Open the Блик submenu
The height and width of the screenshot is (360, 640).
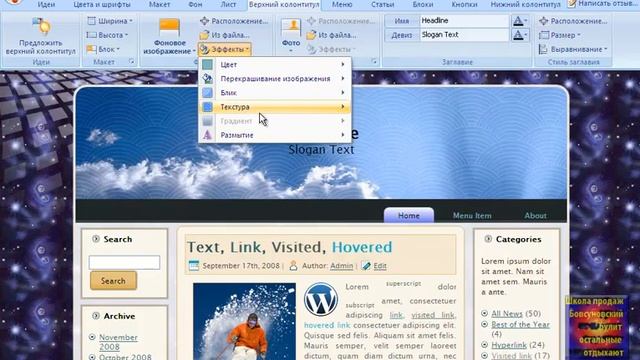point(274,93)
